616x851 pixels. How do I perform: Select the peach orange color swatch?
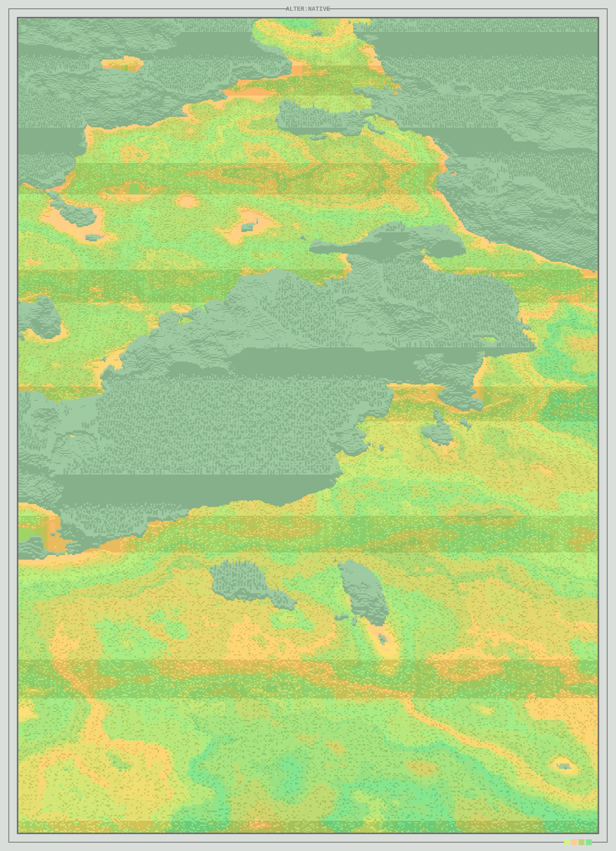coord(574,842)
